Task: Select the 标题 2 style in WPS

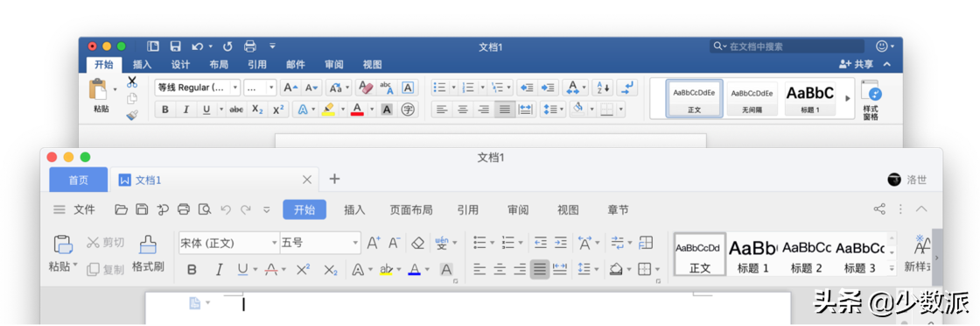Action: [x=806, y=255]
